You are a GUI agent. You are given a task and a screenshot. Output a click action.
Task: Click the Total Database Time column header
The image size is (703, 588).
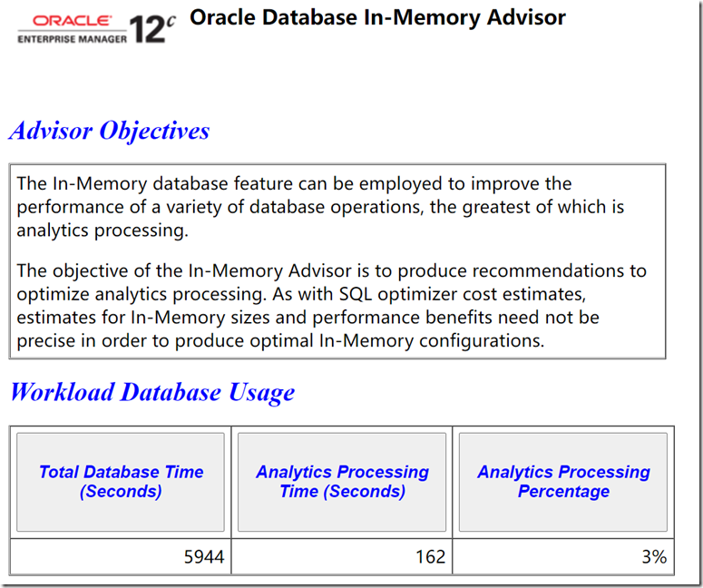[121, 482]
